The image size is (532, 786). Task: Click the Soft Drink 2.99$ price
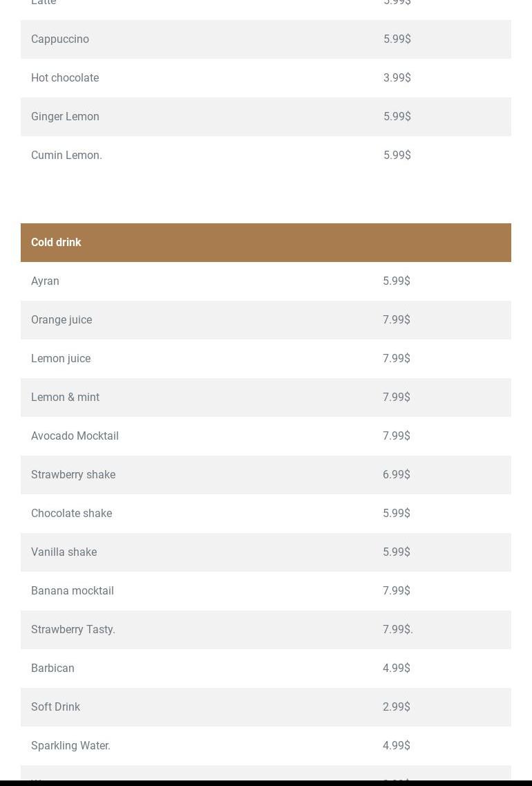pos(397,707)
